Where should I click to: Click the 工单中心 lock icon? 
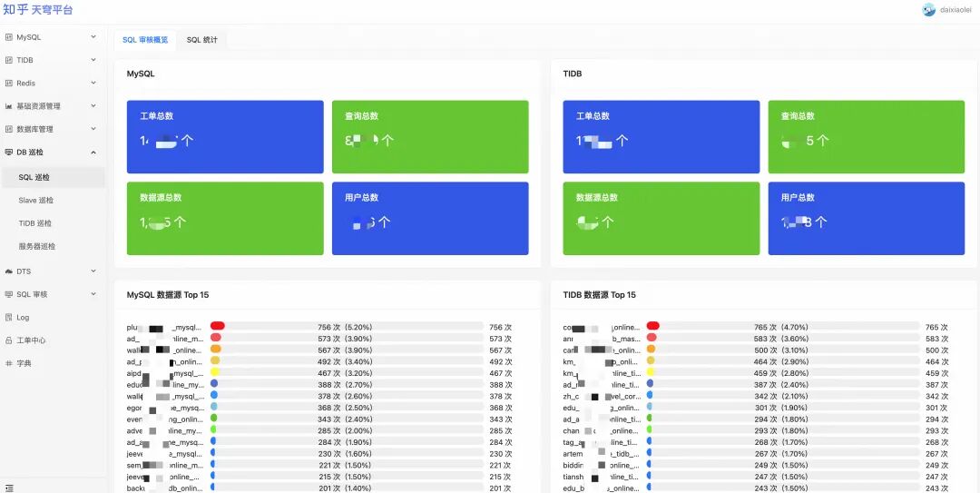(x=9, y=340)
